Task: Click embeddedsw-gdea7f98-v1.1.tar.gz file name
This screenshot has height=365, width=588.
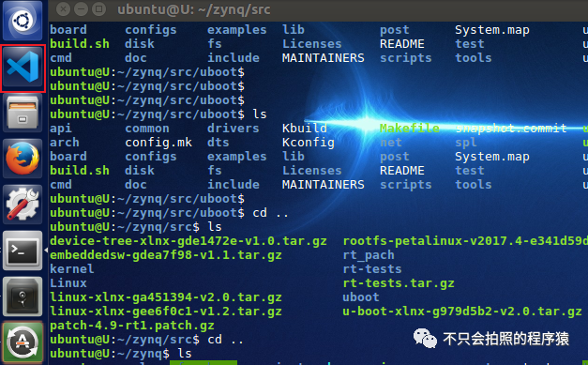Action: pyautogui.click(x=166, y=255)
